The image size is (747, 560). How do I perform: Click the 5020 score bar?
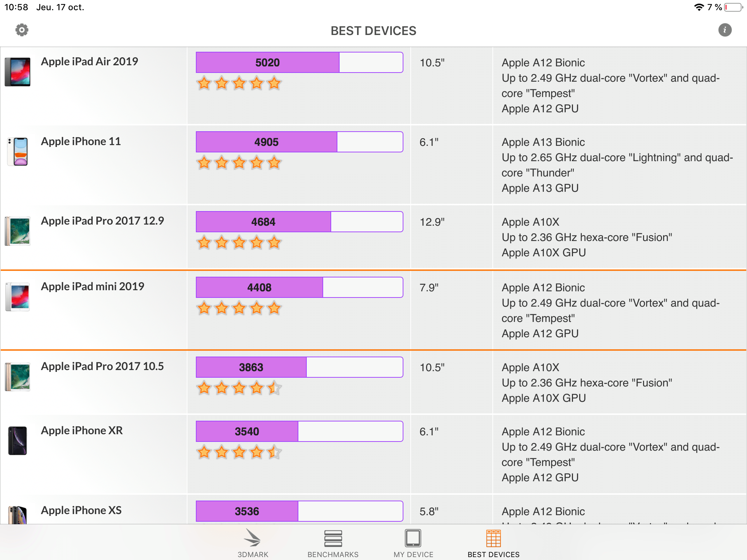pos(299,62)
